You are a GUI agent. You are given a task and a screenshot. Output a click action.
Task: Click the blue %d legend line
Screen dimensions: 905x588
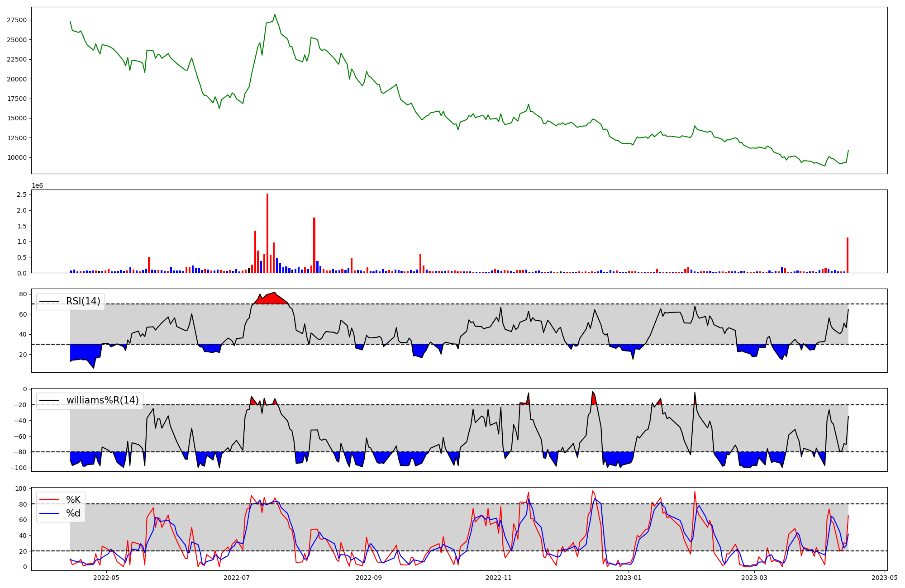50,513
